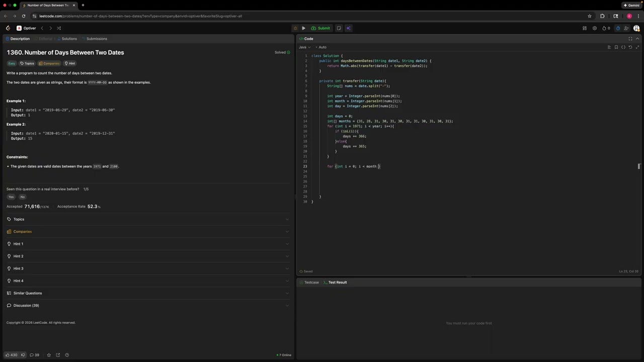Viewport: 644px width, 362px height.
Task: Switch to the Test Result tab
Action: click(335, 283)
